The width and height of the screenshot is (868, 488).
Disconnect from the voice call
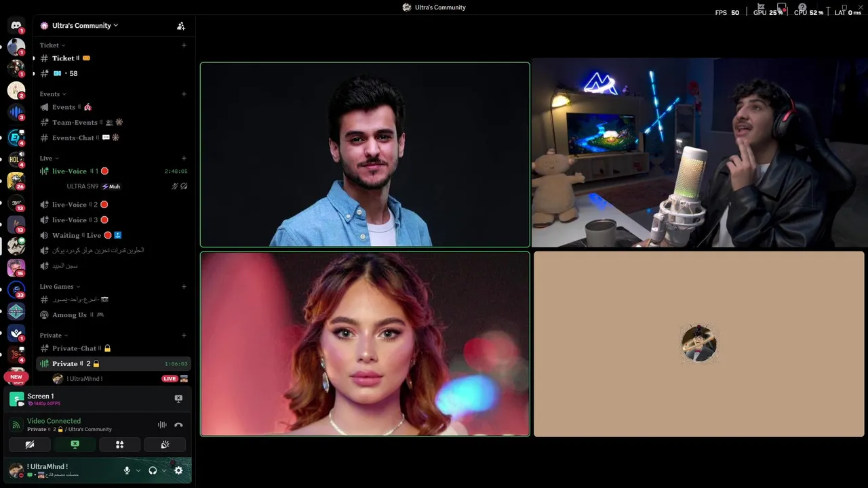(x=178, y=425)
